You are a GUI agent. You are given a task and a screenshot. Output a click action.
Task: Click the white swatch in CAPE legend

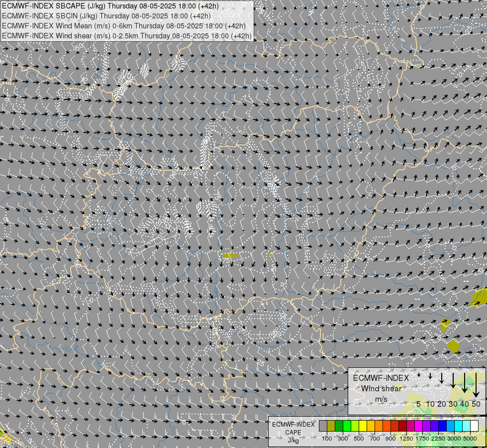pyautogui.click(x=474, y=426)
